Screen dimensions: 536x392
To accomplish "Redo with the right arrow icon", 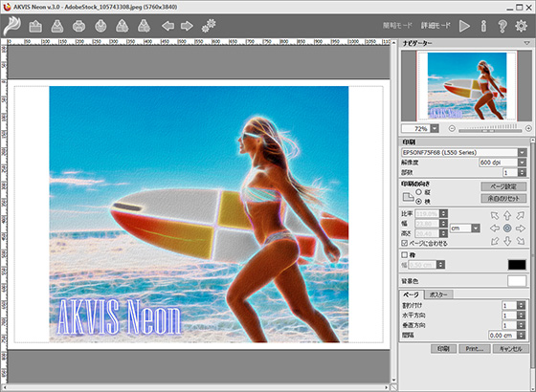I will [x=187, y=26].
